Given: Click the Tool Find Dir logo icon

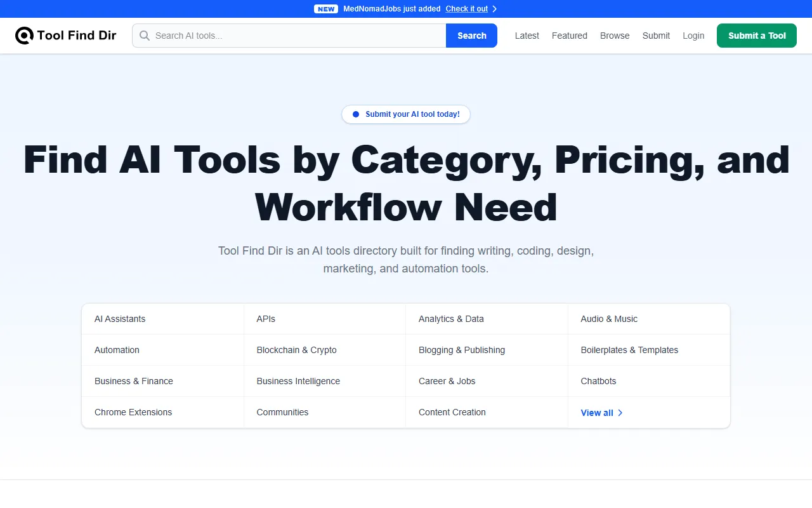Looking at the screenshot, I should point(24,36).
